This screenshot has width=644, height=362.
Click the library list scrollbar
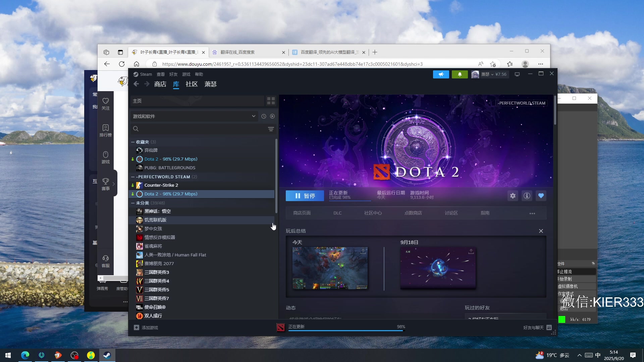(x=276, y=176)
